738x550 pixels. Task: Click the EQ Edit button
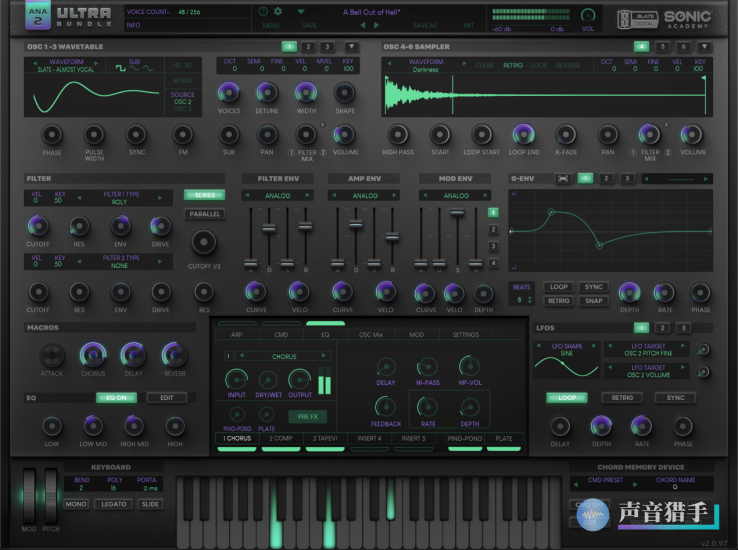[167, 398]
